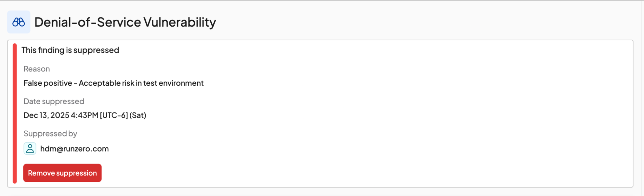Image resolution: width=644 pixels, height=196 pixels.
Task: Click the red vertical status bar
Action: (x=14, y=113)
